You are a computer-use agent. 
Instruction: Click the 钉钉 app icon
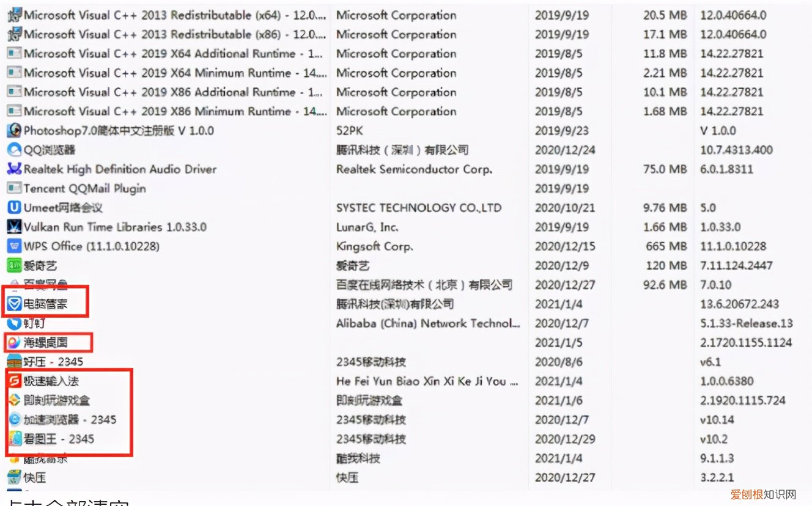tap(13, 323)
